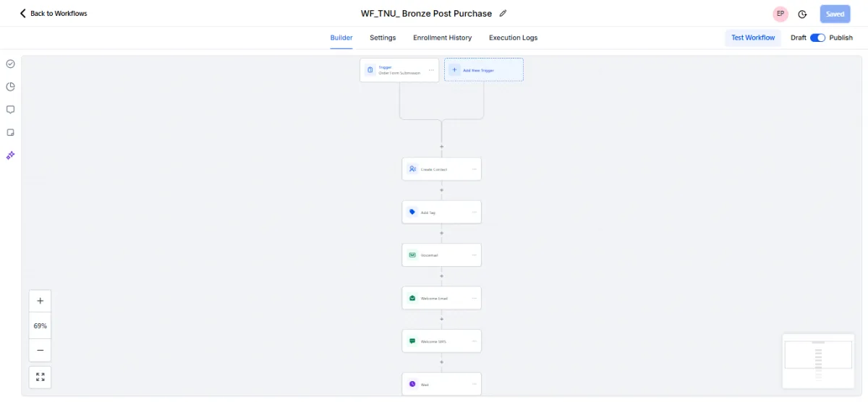The image size is (868, 402).
Task: Open the Welcome Email step's options menu
Action: pos(475,298)
